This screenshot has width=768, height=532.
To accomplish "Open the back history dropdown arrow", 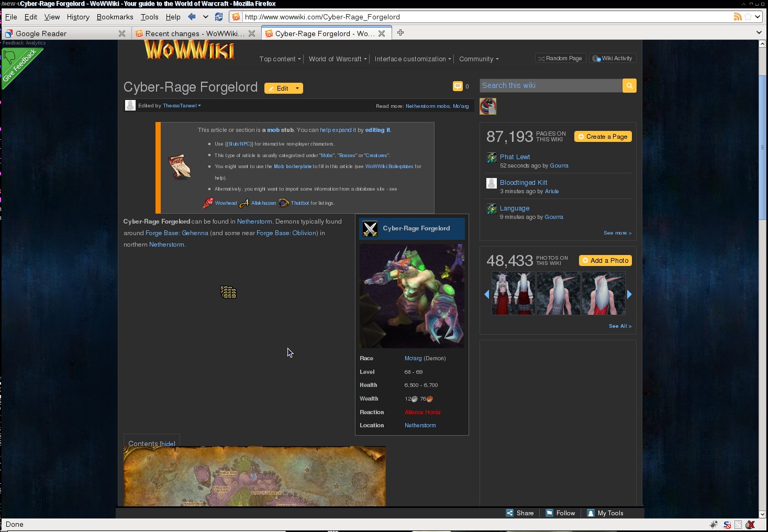I will (206, 17).
